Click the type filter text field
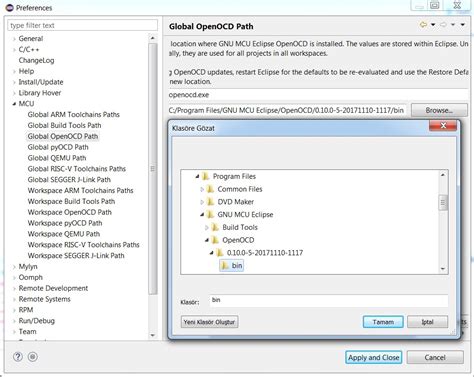 coord(82,25)
